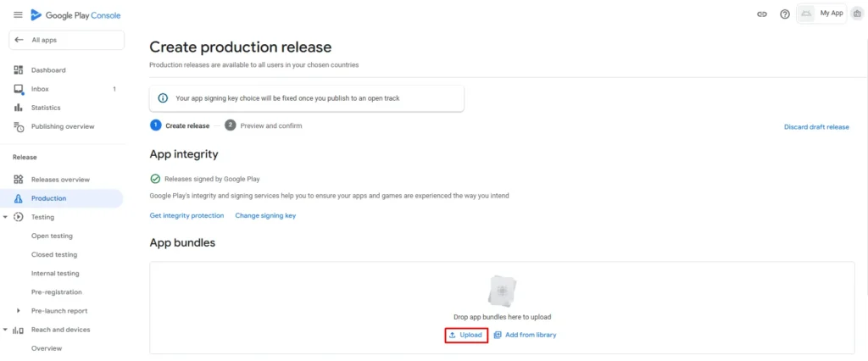The image size is (868, 361).
Task: Collapse the Reach and devices arrow
Action: [6, 330]
